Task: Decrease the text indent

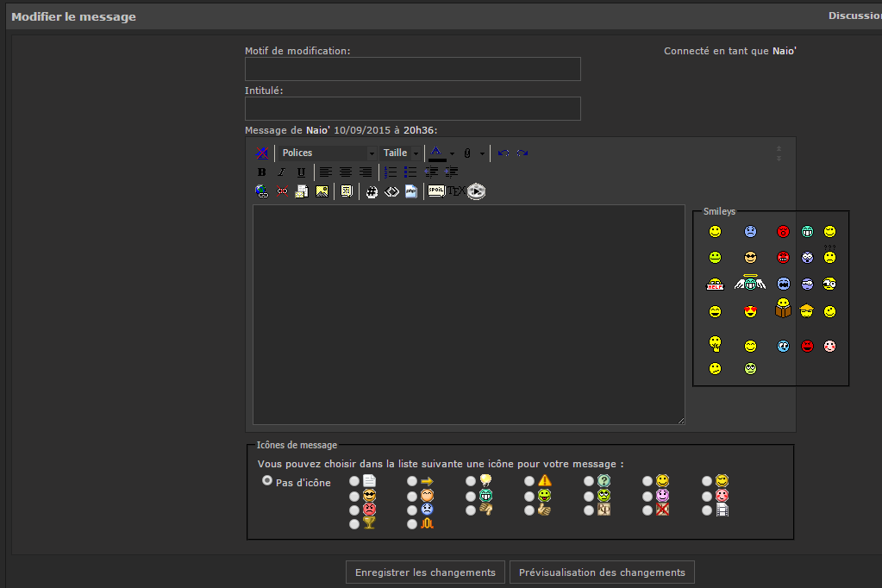Action: pyautogui.click(x=431, y=172)
